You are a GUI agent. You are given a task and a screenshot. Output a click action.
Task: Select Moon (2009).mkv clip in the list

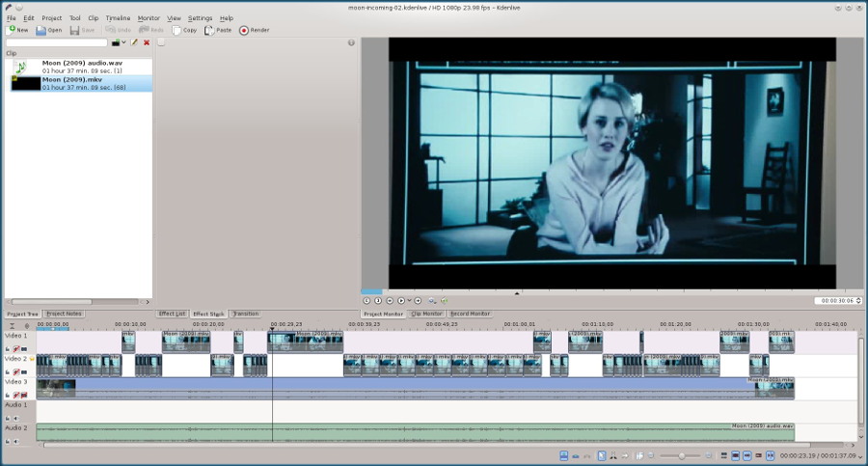tap(78, 83)
